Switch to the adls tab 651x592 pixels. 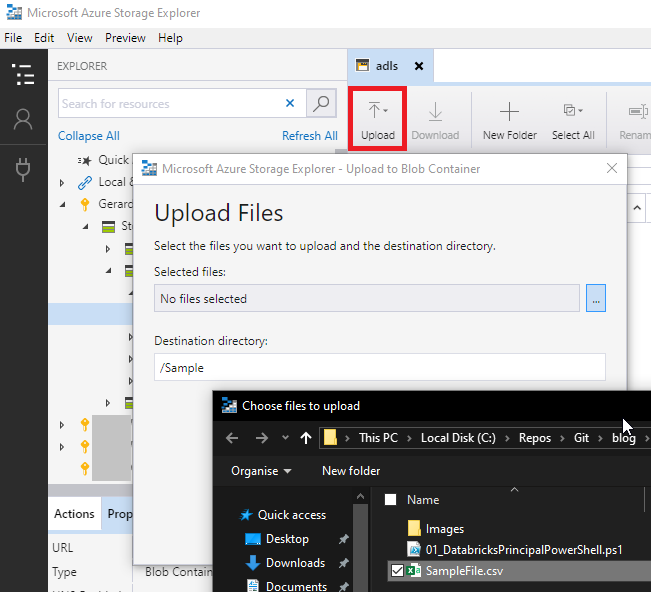coord(387,66)
